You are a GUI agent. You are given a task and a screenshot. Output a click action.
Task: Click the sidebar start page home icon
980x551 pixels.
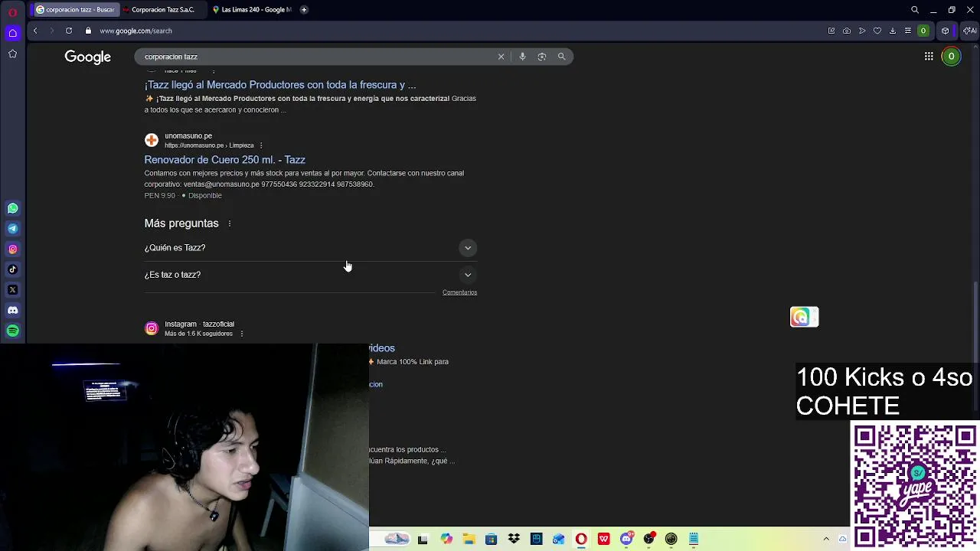click(13, 33)
